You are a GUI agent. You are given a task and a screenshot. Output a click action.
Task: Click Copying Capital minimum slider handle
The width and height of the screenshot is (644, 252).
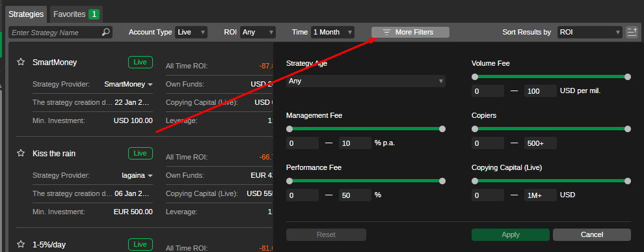[475, 181]
